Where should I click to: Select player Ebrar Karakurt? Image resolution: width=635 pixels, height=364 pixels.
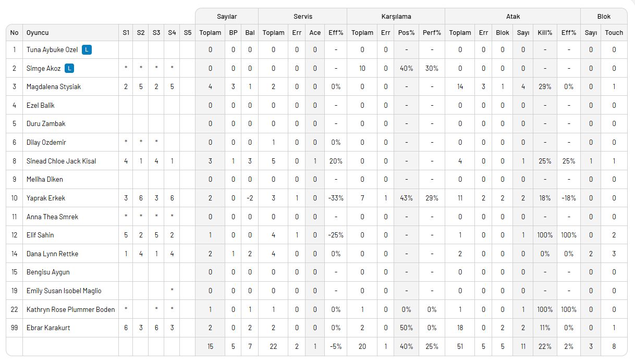[x=48, y=328]
